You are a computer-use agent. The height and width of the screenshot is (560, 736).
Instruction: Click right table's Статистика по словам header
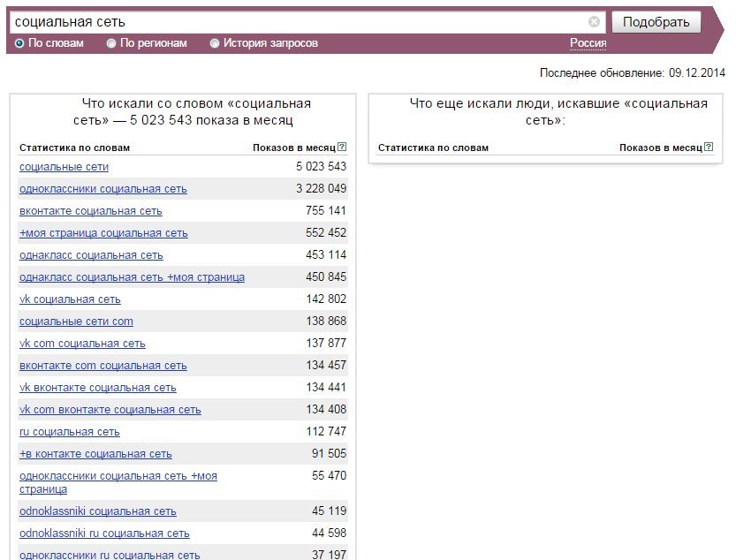point(433,148)
